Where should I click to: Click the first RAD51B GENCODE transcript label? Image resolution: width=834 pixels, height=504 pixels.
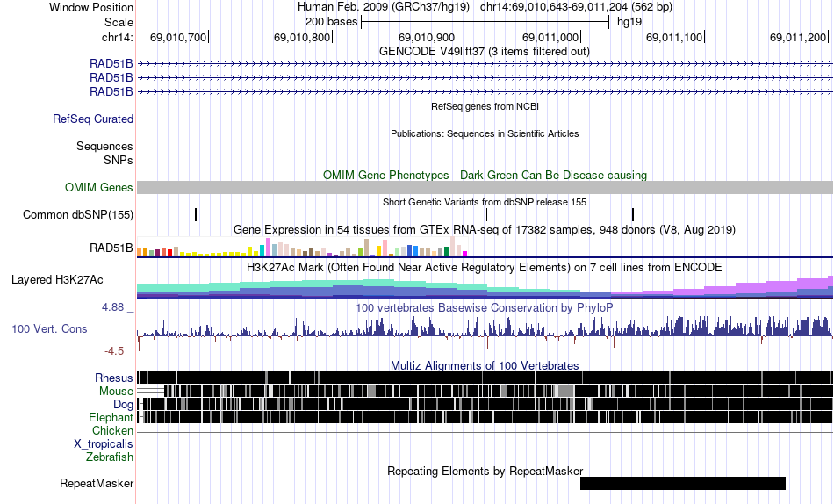111,64
